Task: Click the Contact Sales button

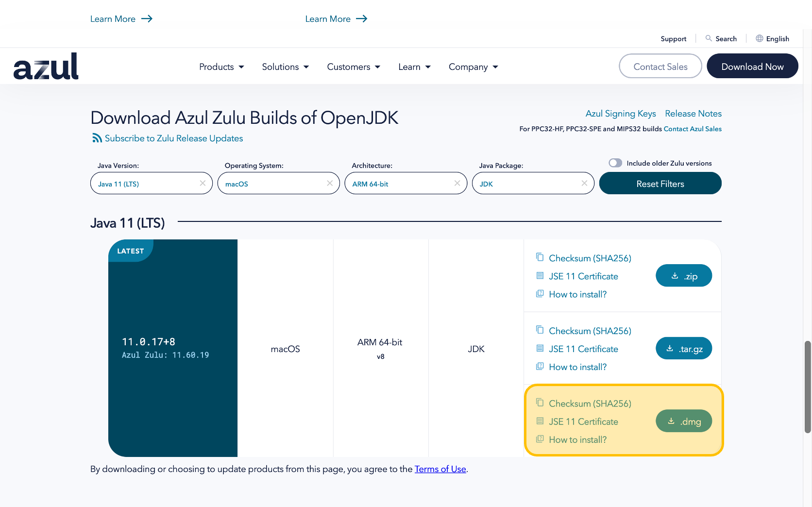Action: click(x=660, y=66)
